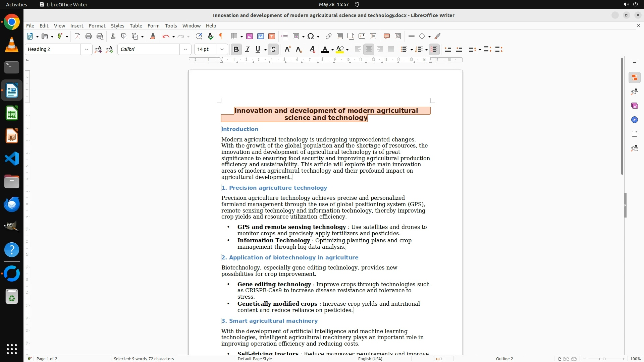Click the Export as PDF icon
Image resolution: width=644 pixels, height=362 pixels.
(77, 37)
